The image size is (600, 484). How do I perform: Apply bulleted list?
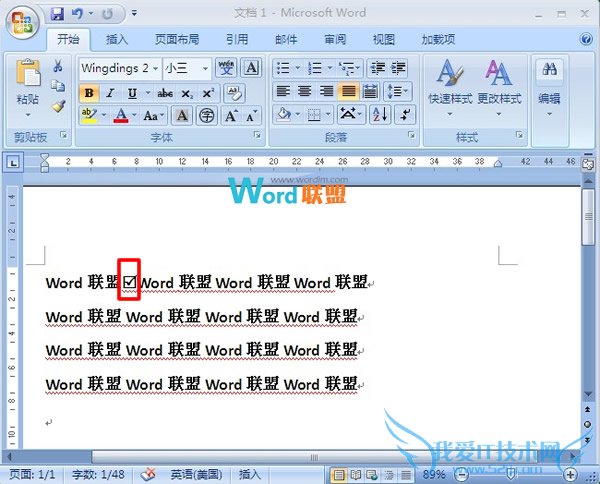(x=283, y=68)
